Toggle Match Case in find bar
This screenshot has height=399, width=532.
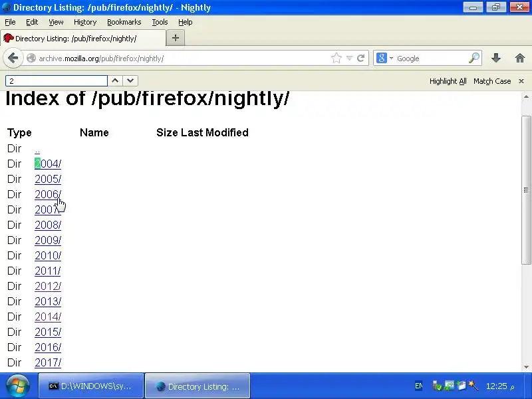click(492, 81)
